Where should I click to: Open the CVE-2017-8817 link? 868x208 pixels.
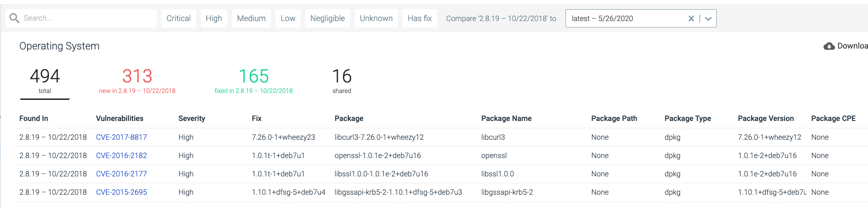[121, 137]
